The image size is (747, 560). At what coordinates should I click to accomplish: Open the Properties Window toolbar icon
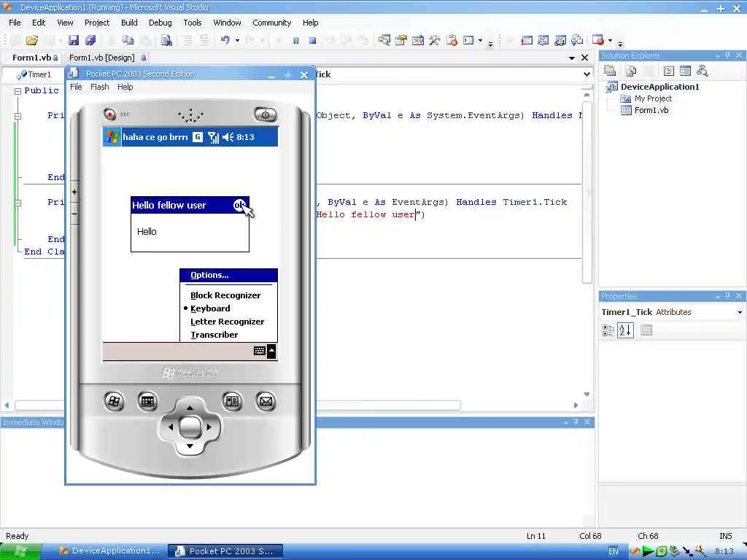point(401,41)
